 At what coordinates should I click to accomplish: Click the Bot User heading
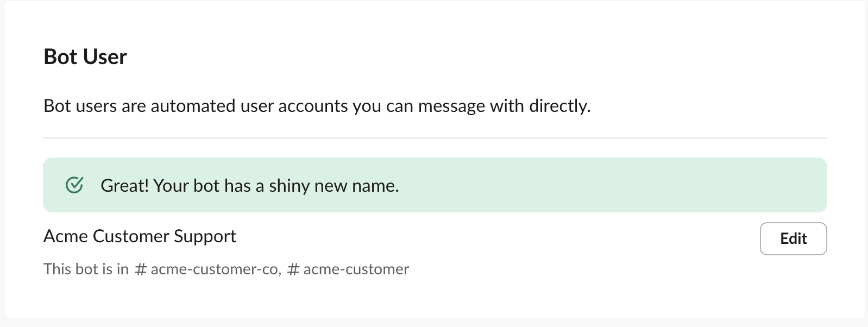(85, 56)
